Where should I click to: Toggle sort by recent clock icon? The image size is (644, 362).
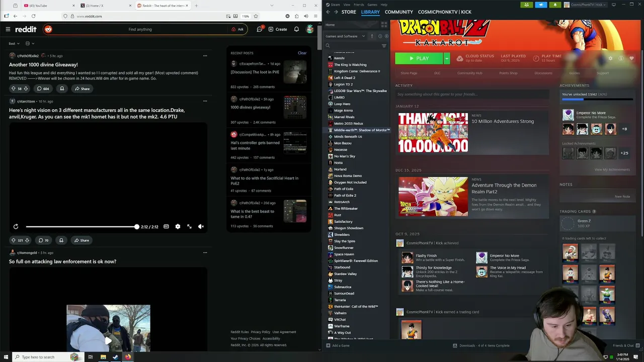(x=380, y=36)
